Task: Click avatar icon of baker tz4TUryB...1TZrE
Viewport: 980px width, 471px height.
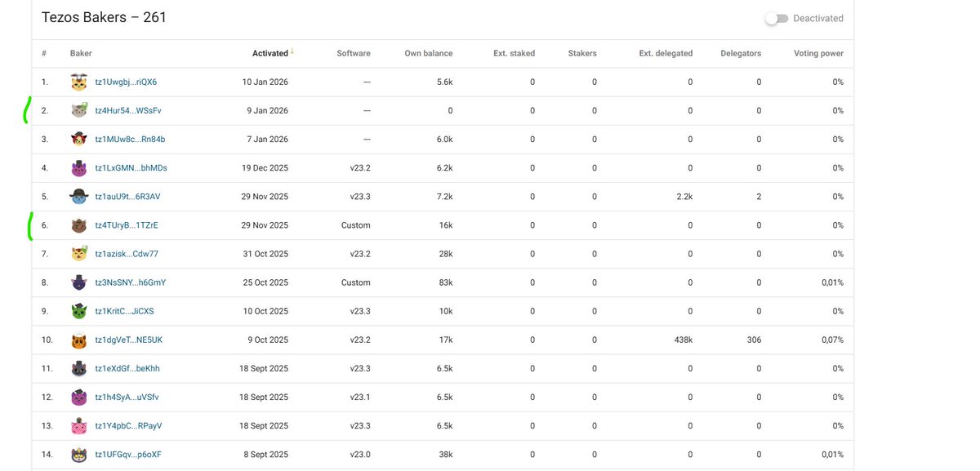Action: (x=79, y=225)
